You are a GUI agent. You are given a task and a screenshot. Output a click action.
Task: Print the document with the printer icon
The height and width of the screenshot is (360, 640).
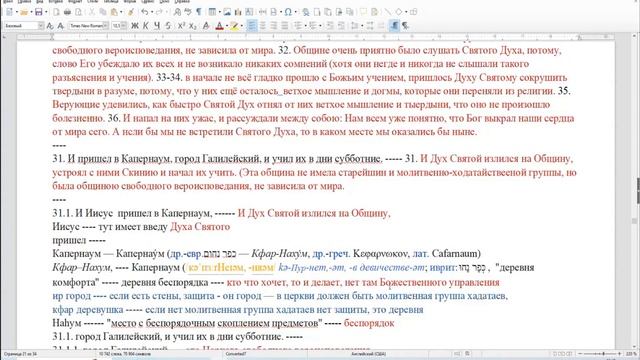coord(67,12)
